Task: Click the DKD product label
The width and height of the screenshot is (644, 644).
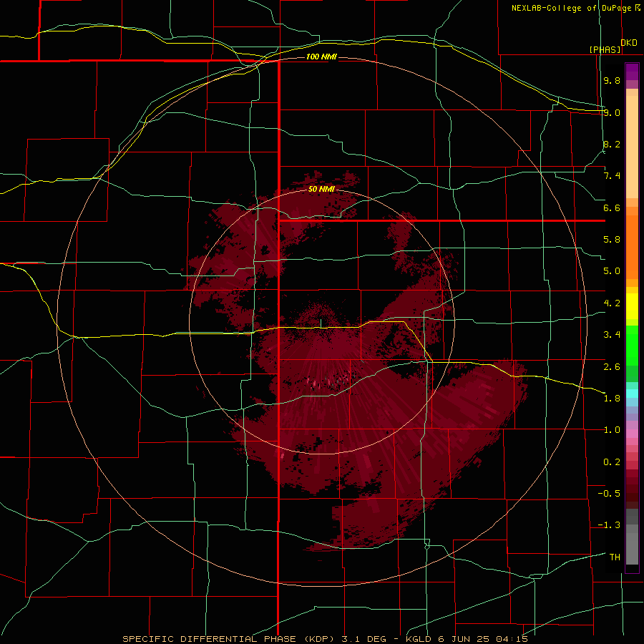Action: (x=629, y=43)
